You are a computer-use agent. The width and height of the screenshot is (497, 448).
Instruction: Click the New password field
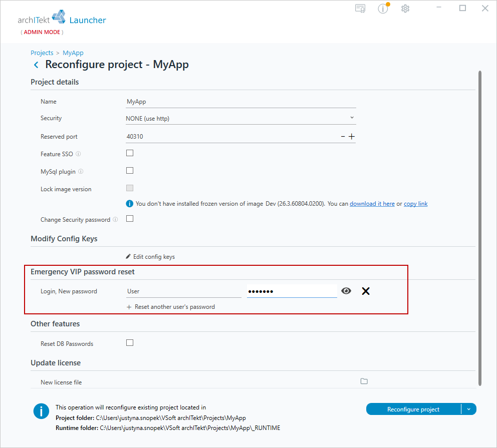tap(292, 291)
